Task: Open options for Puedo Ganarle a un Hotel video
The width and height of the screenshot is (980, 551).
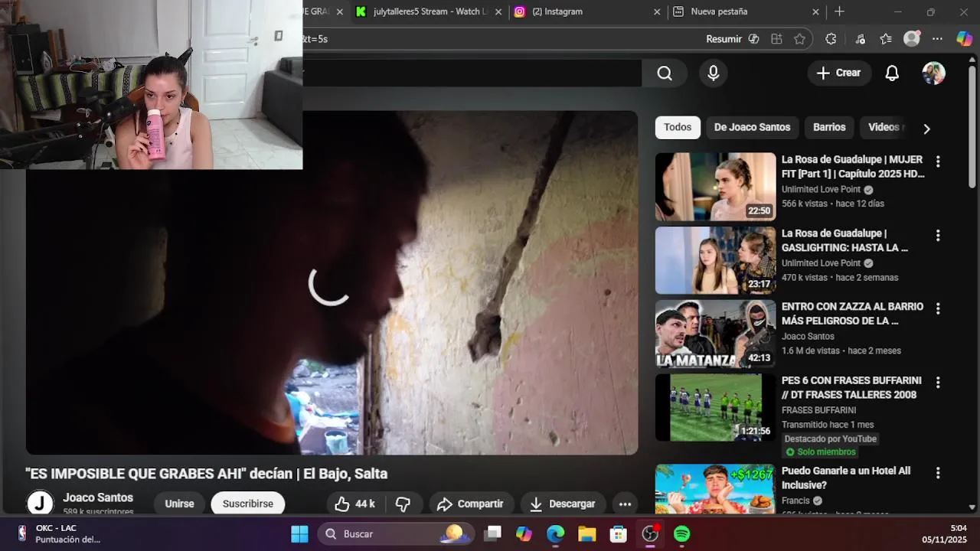Action: pos(938,473)
